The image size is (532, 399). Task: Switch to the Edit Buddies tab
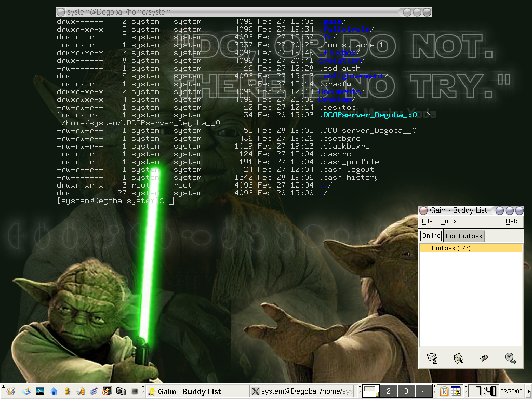[464, 236]
